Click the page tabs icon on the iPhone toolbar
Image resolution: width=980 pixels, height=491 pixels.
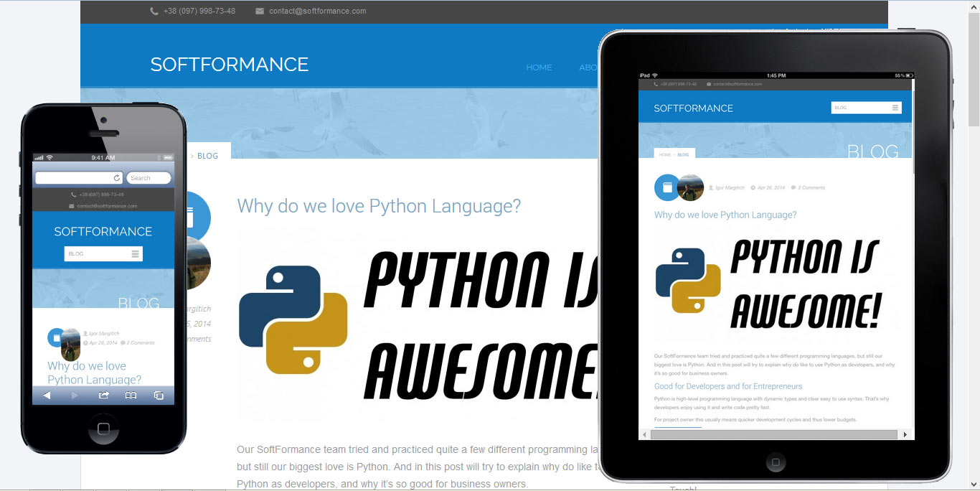pyautogui.click(x=159, y=395)
